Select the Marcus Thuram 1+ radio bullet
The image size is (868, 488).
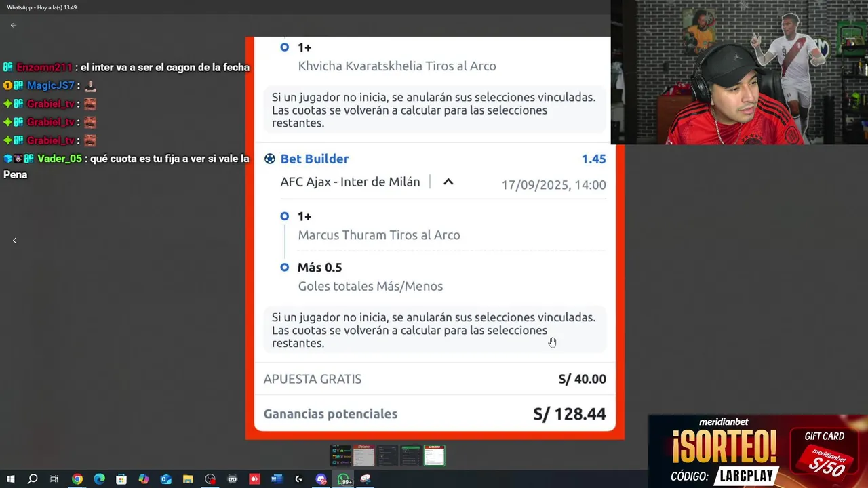point(285,216)
